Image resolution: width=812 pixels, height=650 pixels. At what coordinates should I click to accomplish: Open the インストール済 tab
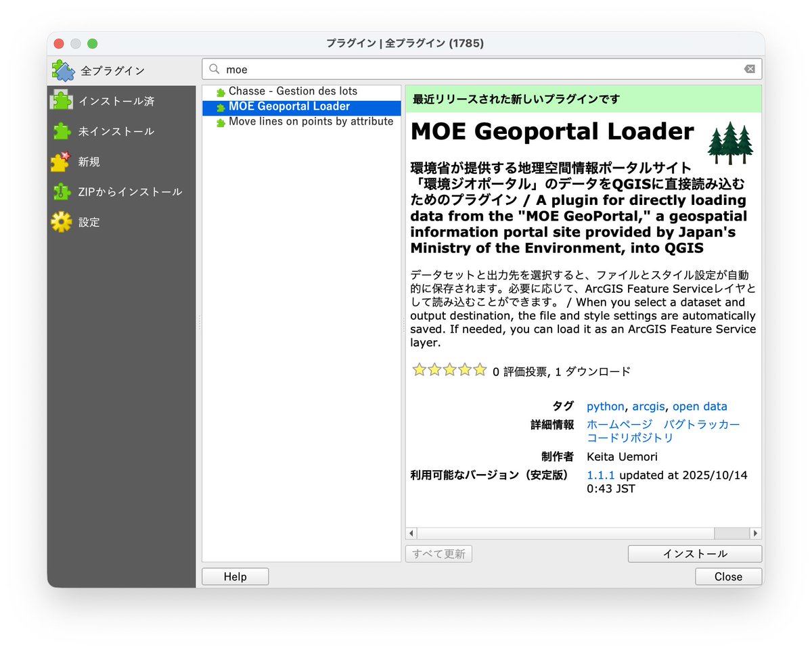[122, 101]
